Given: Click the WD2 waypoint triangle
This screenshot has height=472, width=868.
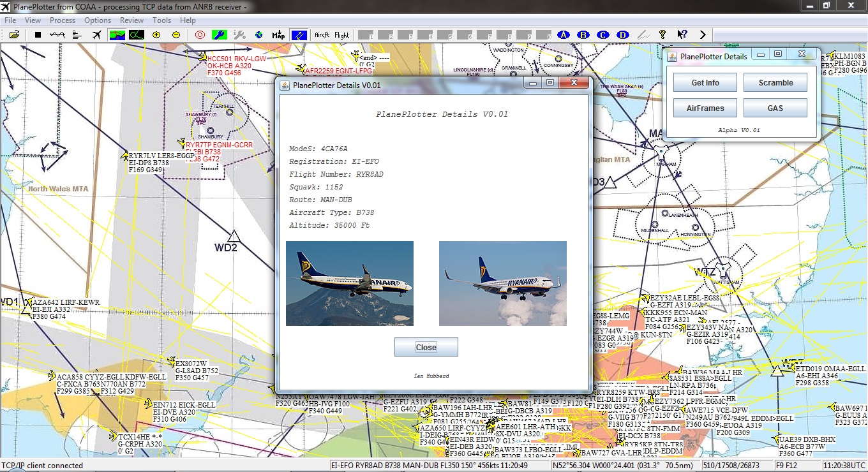Looking at the screenshot, I should point(234,235).
